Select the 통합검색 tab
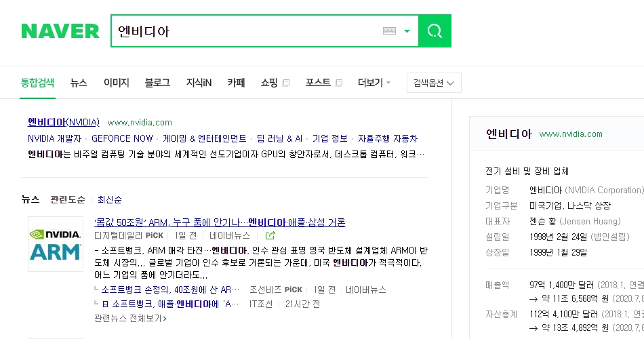The height and width of the screenshot is (339, 644). pos(37,83)
